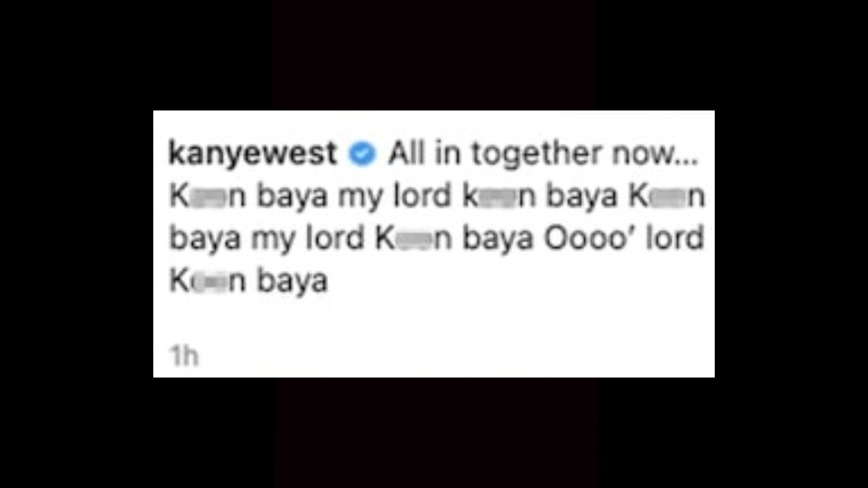Click the blurred word ending second line
The image size is (868, 488).
[x=667, y=197]
